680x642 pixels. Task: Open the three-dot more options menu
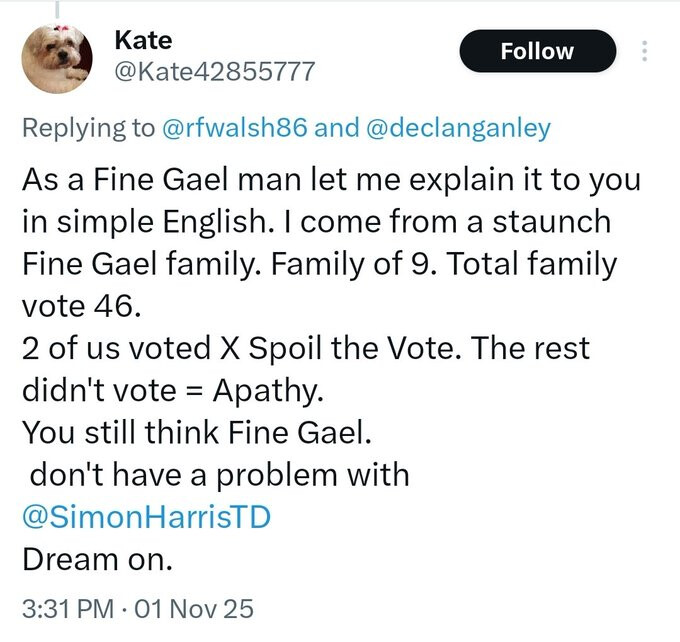(645, 51)
